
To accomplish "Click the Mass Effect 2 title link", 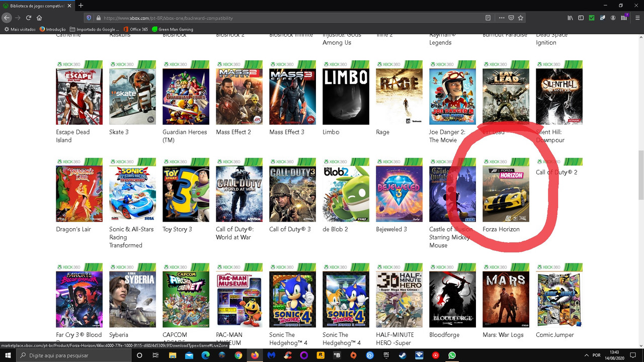I will coord(233,132).
